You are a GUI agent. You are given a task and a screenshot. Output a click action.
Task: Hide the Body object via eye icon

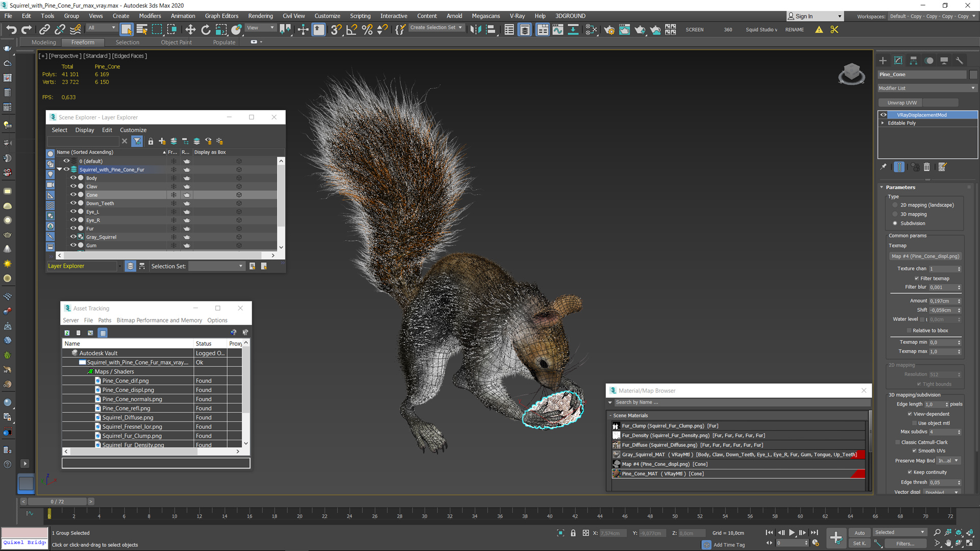pos(73,178)
